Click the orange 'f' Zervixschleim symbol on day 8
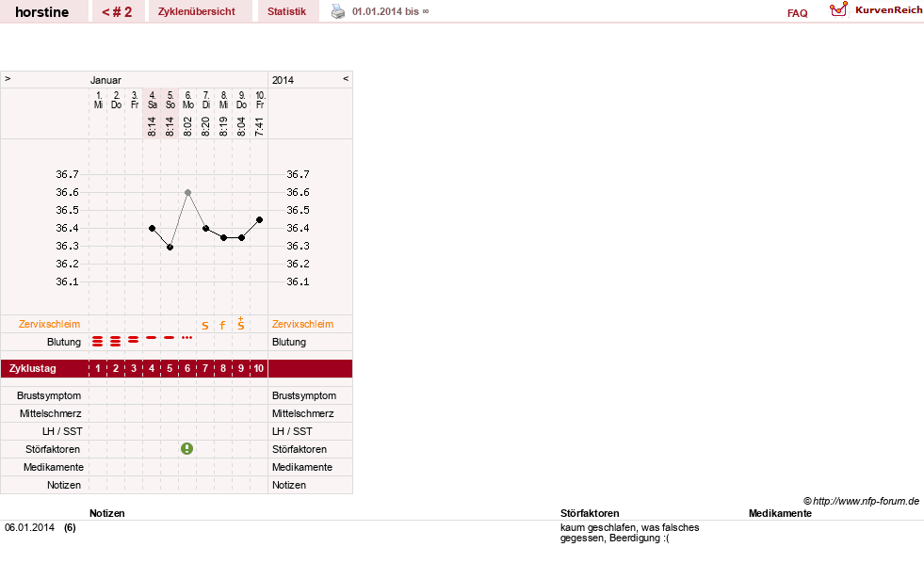924x563 pixels. (x=222, y=325)
